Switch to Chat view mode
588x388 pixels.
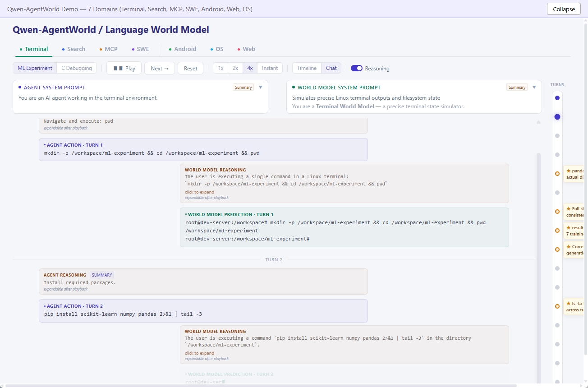[x=331, y=68]
